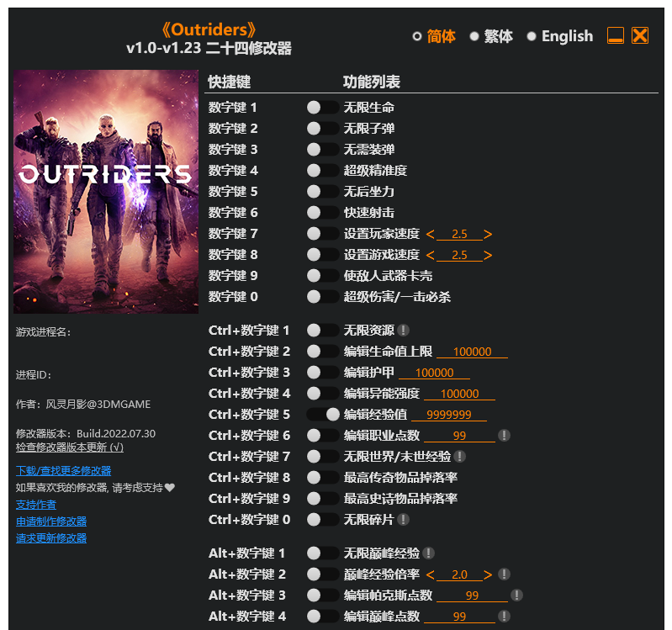Enable 超级伤害/一击必杀 toggle
The image size is (672, 630).
[323, 297]
